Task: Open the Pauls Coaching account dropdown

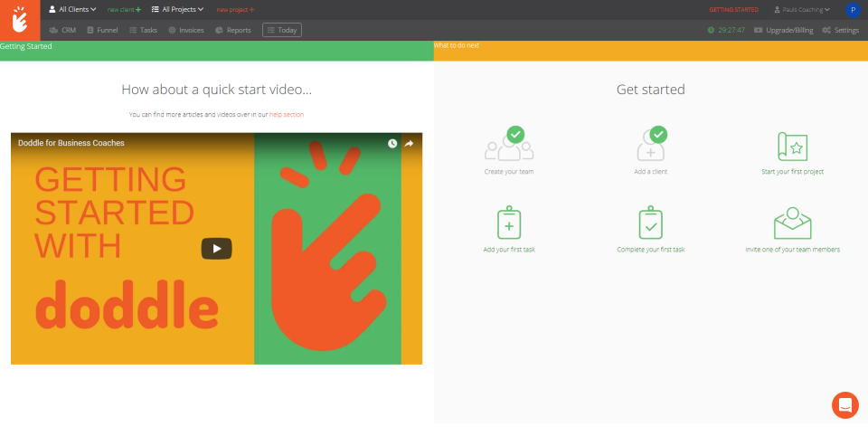Action: (x=802, y=10)
